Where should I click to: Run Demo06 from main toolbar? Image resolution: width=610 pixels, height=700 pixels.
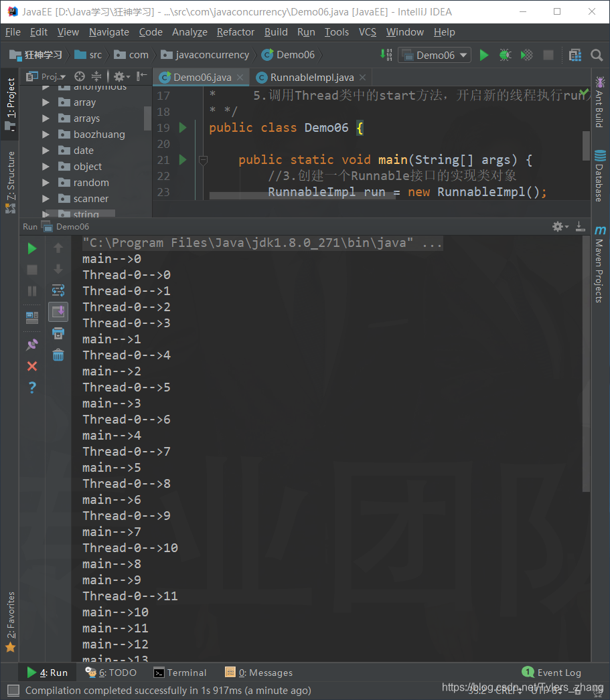click(x=483, y=55)
